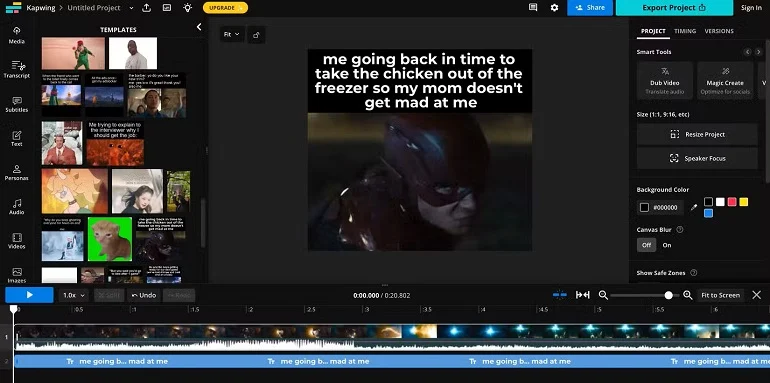This screenshot has height=383, width=770.
Task: Open the Personas sidebar icon
Action: pyautogui.click(x=17, y=172)
